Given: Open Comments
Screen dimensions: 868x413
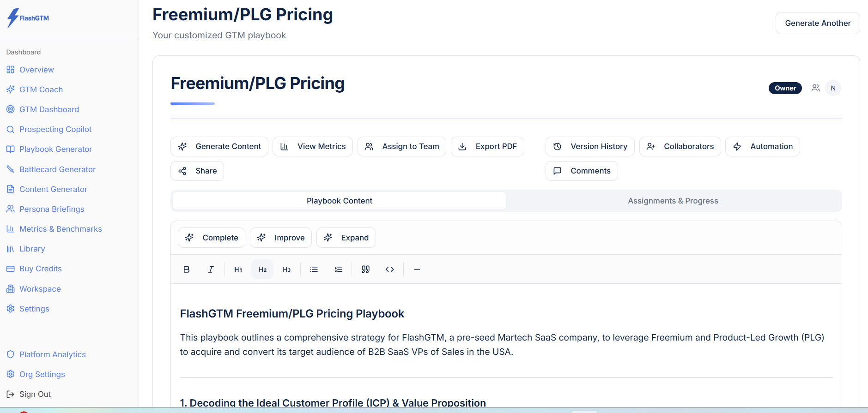Looking at the screenshot, I should click(x=582, y=171).
